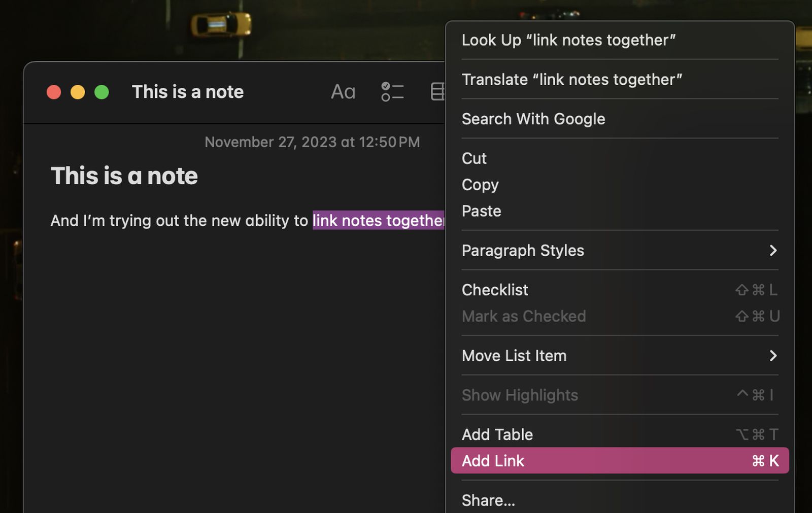The image size is (812, 513).
Task: Click the highlighted text "link notes together"
Action: (x=378, y=220)
